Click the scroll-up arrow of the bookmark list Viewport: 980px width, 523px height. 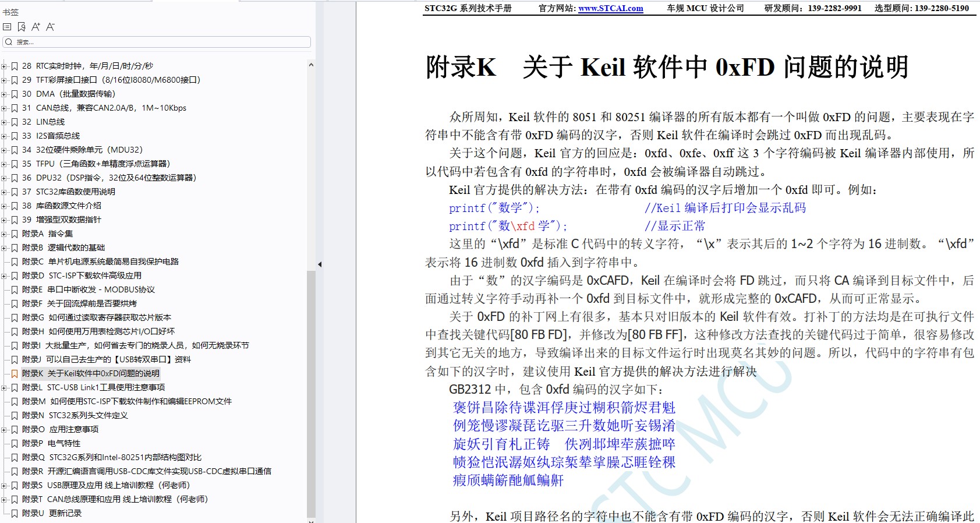[311, 65]
